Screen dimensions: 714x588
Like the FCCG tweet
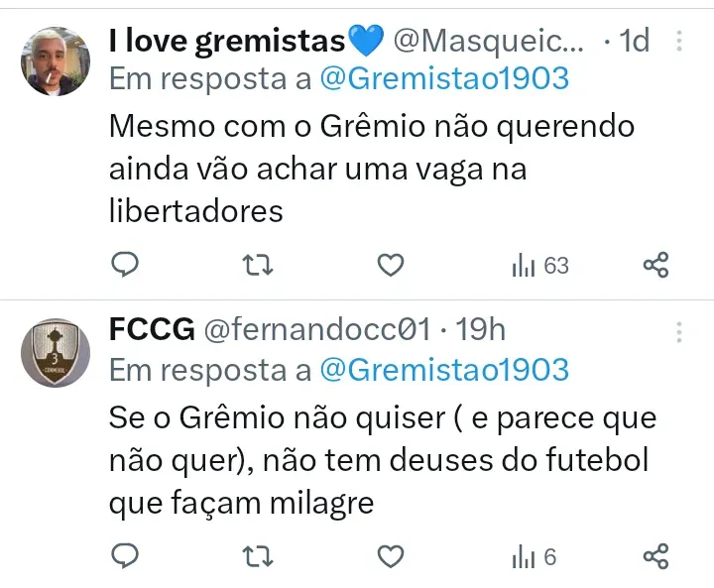click(x=392, y=556)
